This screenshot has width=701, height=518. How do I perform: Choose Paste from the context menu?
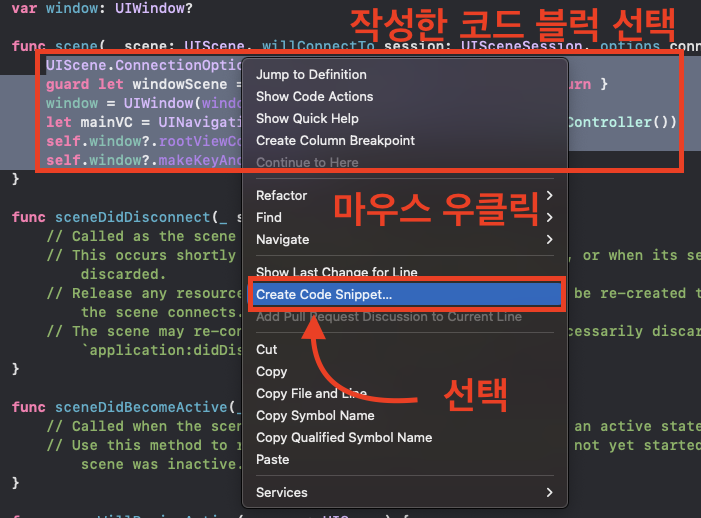point(405,459)
